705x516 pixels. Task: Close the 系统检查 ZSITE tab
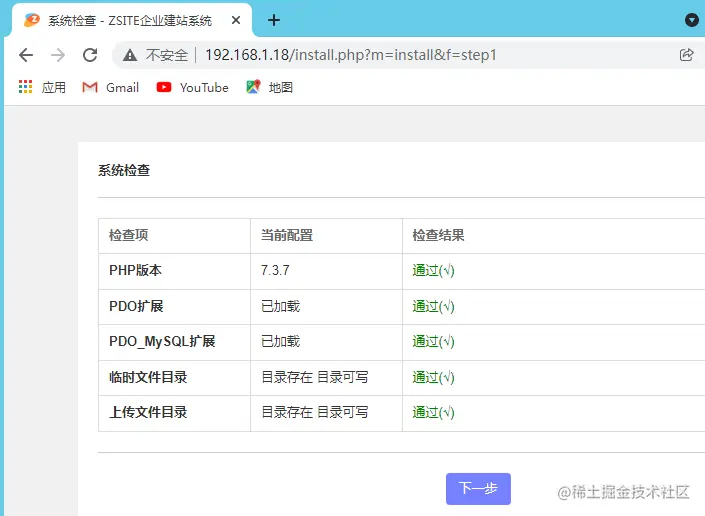tap(236, 20)
